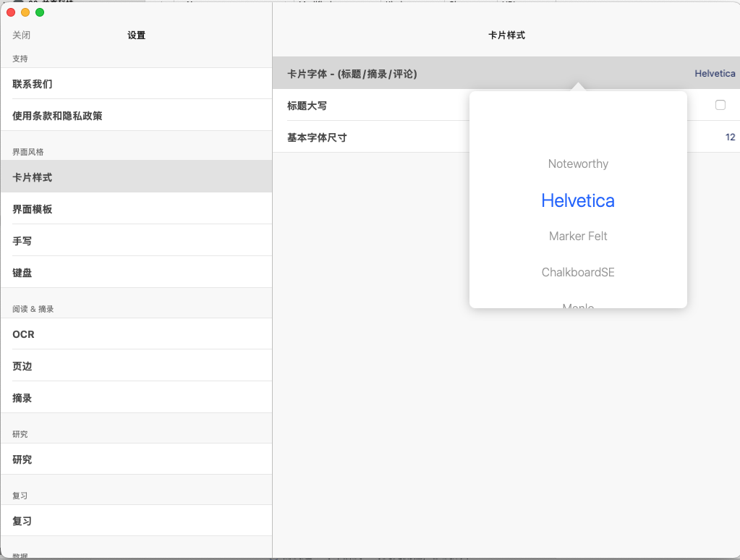Choose Noteworthy in the font picker
Viewport: 740px width, 560px height.
coord(578,164)
